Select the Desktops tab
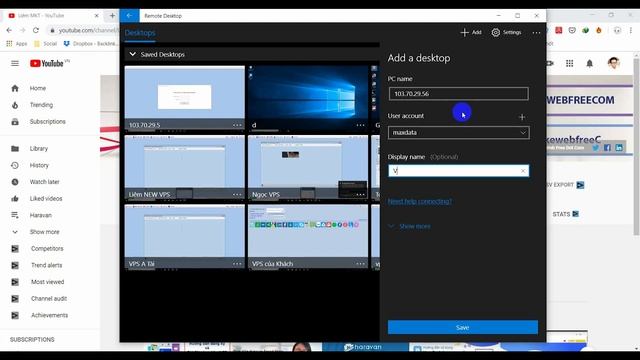The image size is (640, 360). [140, 33]
